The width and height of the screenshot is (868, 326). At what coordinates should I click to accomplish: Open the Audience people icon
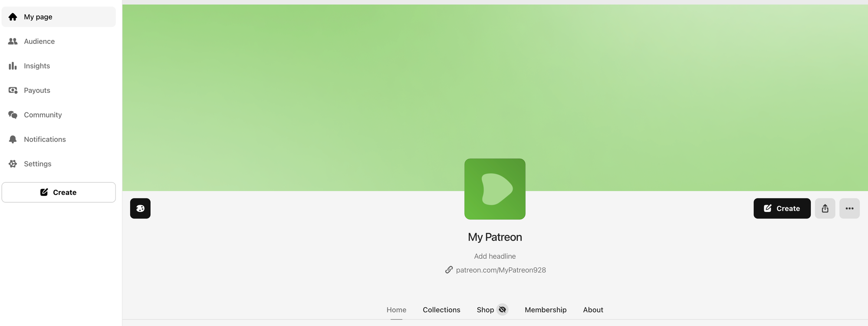point(13,41)
